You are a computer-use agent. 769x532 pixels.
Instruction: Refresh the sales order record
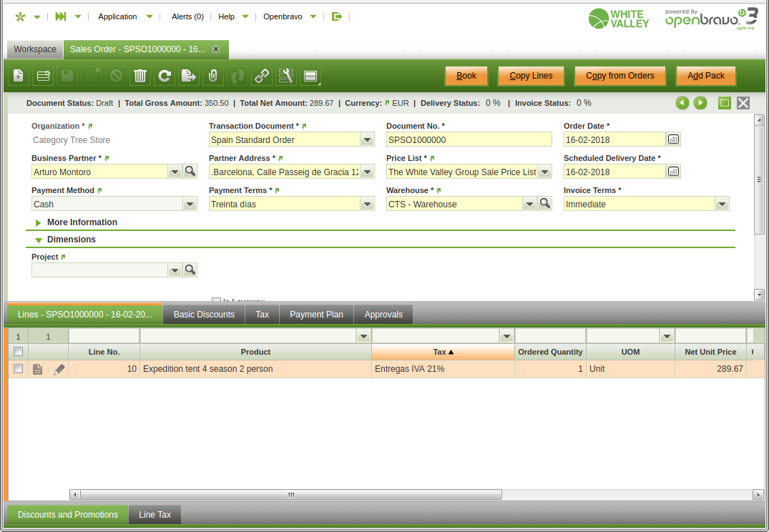point(165,76)
